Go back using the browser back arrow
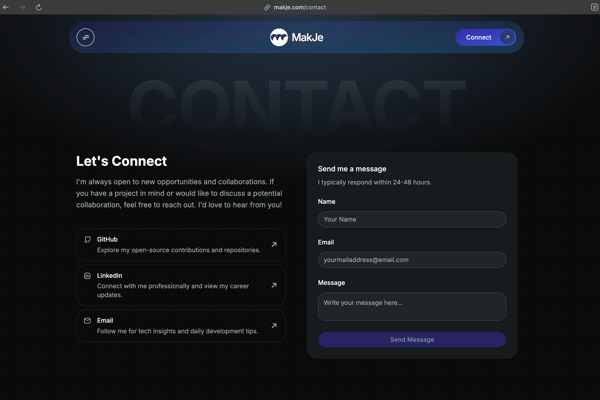 pos(7,7)
